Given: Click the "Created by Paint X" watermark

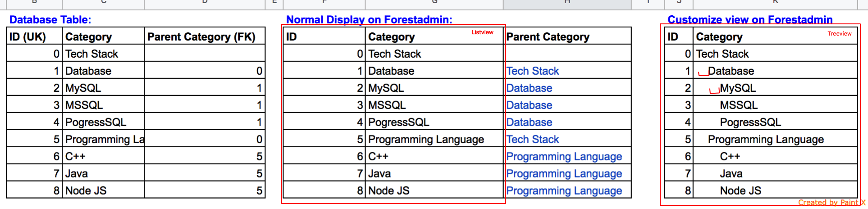Looking at the screenshot, I should [831, 203].
